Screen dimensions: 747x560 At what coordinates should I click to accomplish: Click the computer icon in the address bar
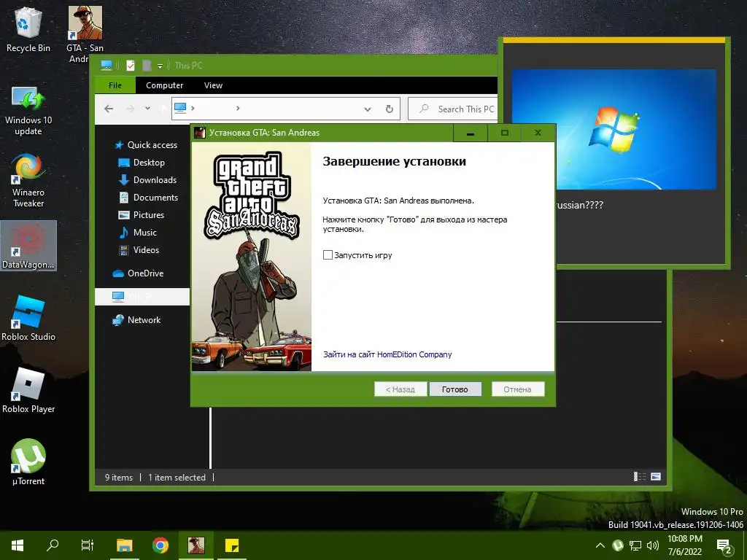(x=180, y=108)
